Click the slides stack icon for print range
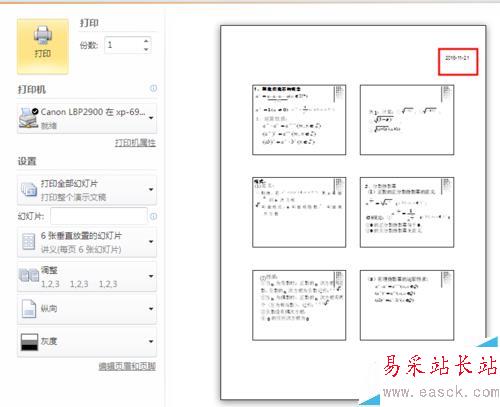 [29, 190]
